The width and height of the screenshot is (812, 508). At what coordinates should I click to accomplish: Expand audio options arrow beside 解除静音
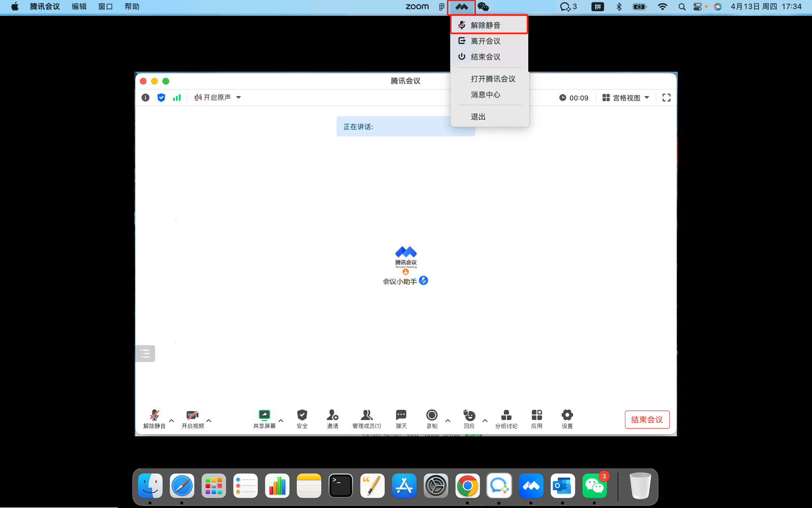click(x=172, y=421)
